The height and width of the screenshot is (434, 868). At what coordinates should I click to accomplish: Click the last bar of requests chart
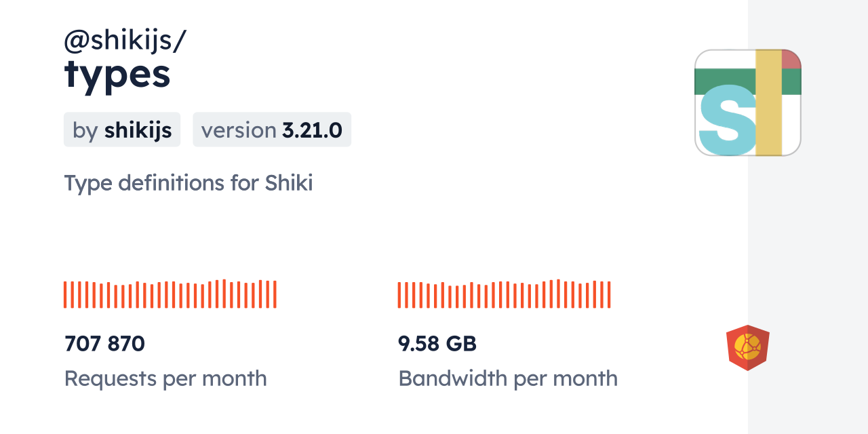[275, 294]
